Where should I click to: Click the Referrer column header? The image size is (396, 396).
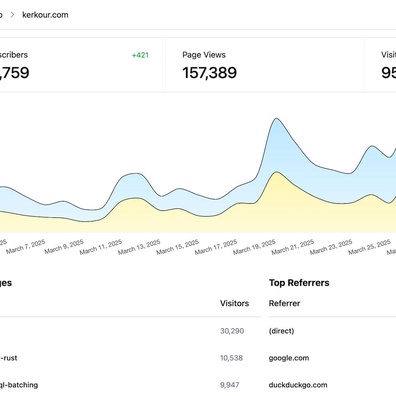tap(284, 303)
